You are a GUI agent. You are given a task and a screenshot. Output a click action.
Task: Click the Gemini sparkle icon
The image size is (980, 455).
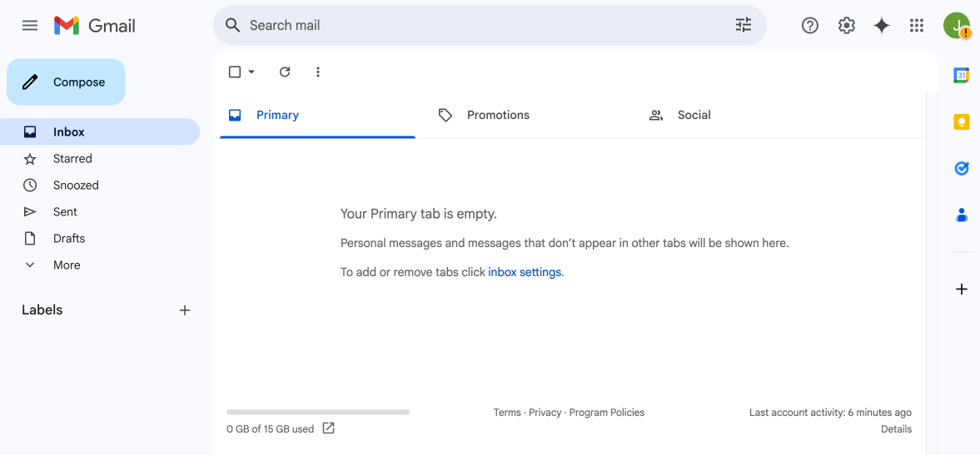pos(881,26)
